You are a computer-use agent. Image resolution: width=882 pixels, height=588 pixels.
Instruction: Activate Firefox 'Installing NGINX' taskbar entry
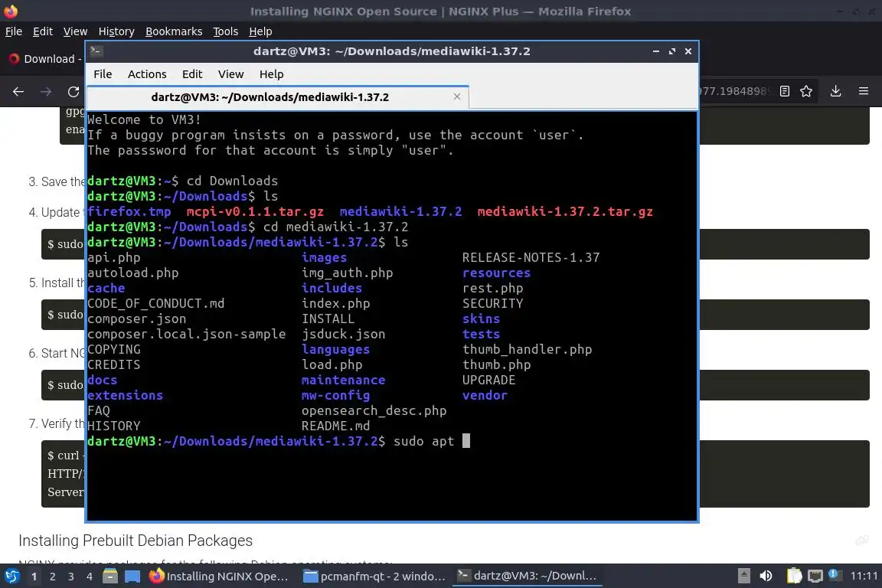pos(220,577)
